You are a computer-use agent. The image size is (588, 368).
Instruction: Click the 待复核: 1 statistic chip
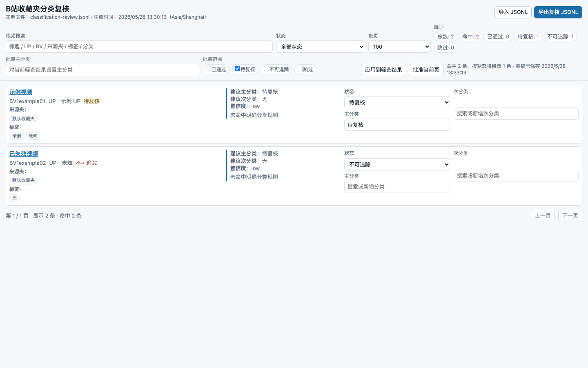pos(528,37)
